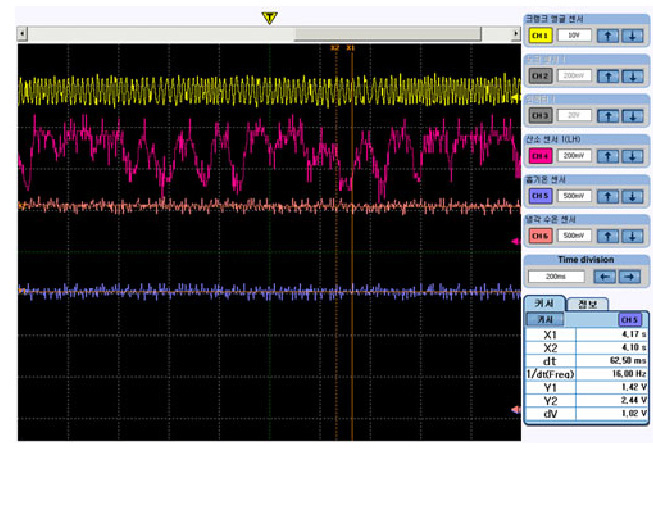Image resolution: width=653 pixels, height=512 pixels.
Task: Toggle the salmon CH6 channel button
Action: pyautogui.click(x=540, y=236)
